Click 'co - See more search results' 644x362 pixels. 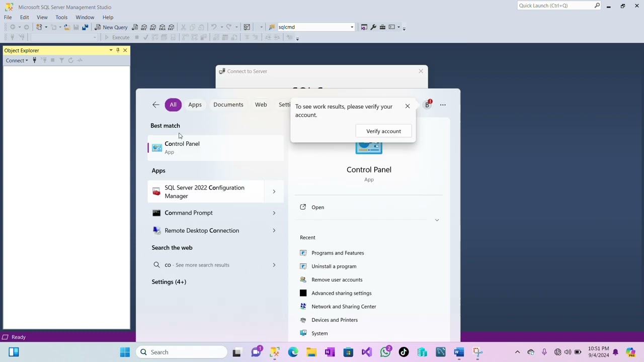206,265
